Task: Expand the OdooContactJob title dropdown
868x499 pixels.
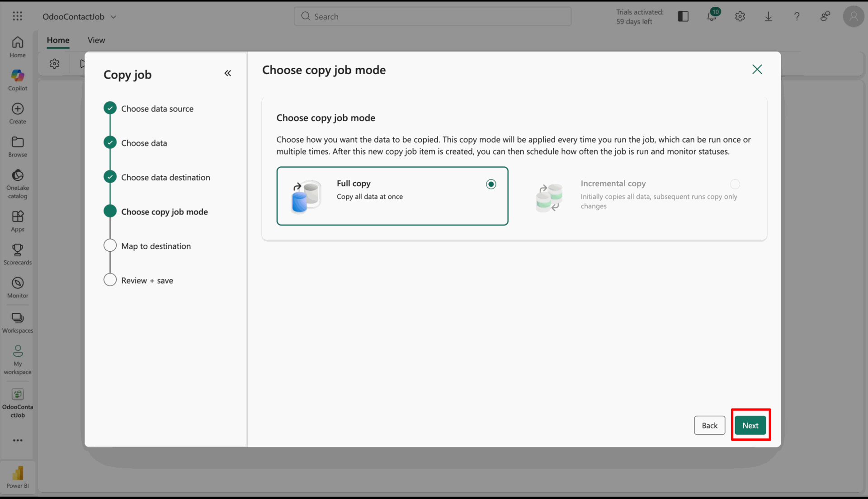Action: point(113,17)
